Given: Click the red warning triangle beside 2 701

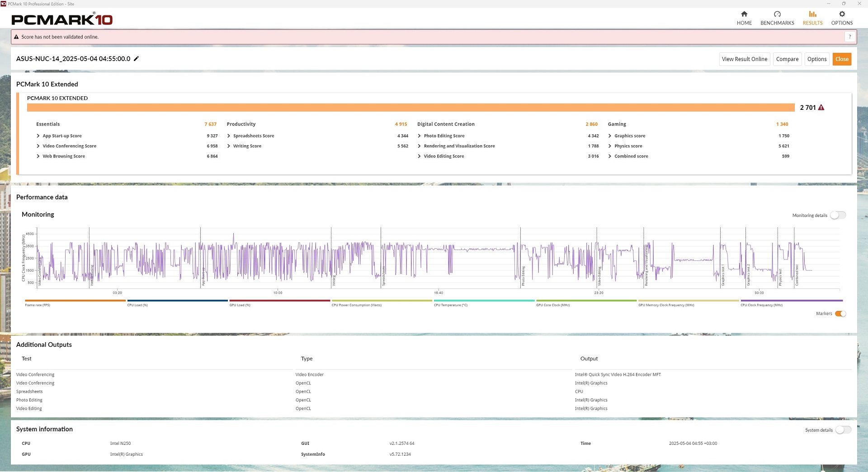Looking at the screenshot, I should (x=821, y=108).
